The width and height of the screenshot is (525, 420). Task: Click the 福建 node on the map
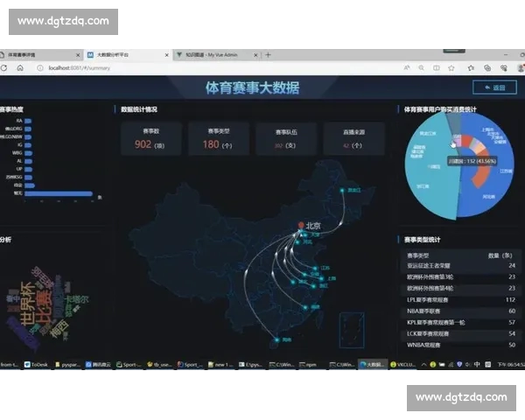click(305, 307)
